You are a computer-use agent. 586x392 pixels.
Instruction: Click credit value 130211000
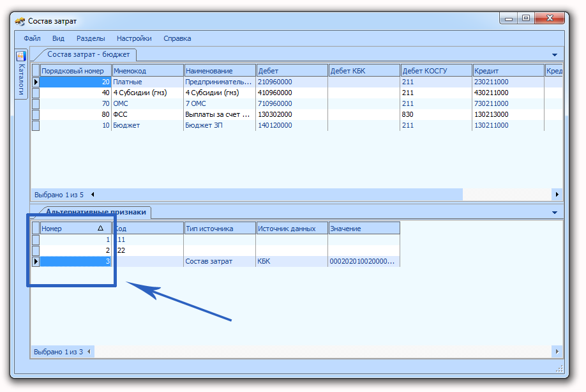pyautogui.click(x=508, y=125)
